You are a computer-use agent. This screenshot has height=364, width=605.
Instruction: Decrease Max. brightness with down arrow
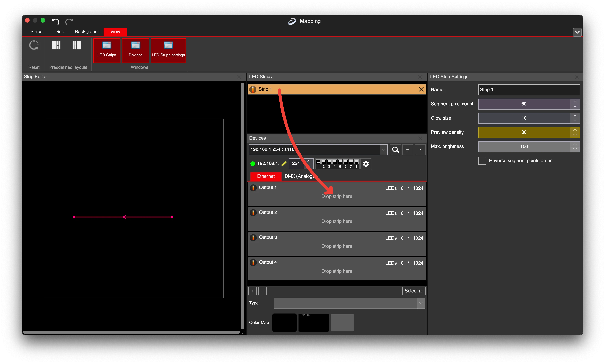pyautogui.click(x=575, y=149)
